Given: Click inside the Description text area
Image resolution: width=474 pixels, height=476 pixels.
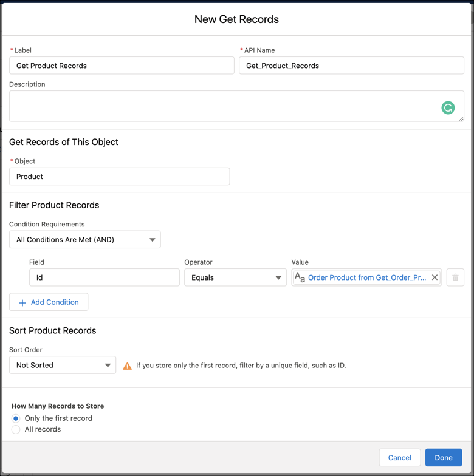Looking at the screenshot, I should tap(236, 106).
